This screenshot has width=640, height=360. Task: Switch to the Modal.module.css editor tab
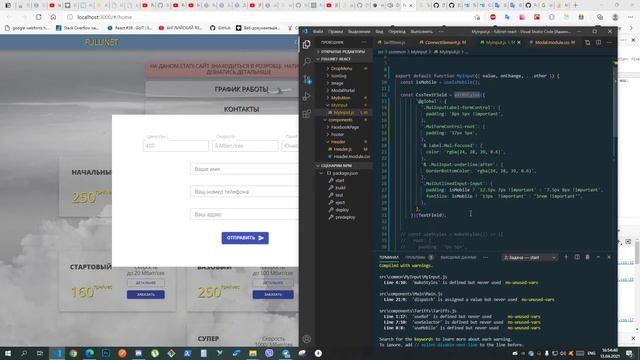[x=552, y=42]
